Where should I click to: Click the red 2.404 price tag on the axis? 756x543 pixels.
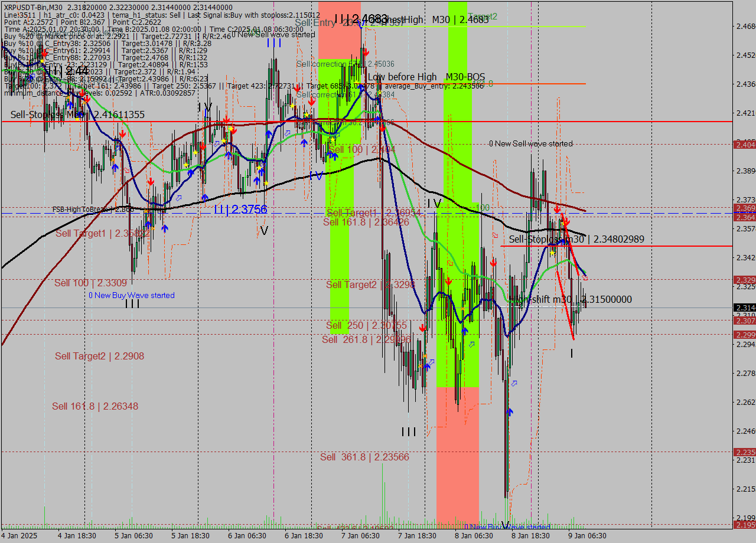pyautogui.click(x=744, y=144)
